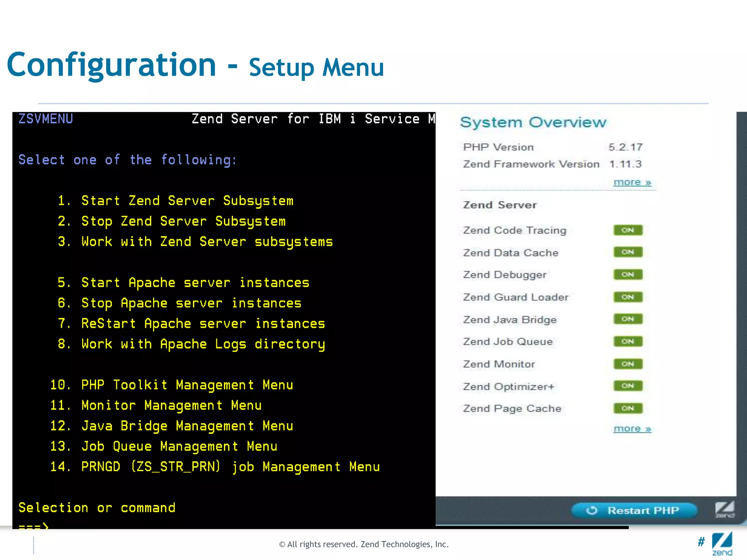Toggle Zend Data Cache ON switch
Image resolution: width=747 pixels, height=560 pixels.
point(628,252)
